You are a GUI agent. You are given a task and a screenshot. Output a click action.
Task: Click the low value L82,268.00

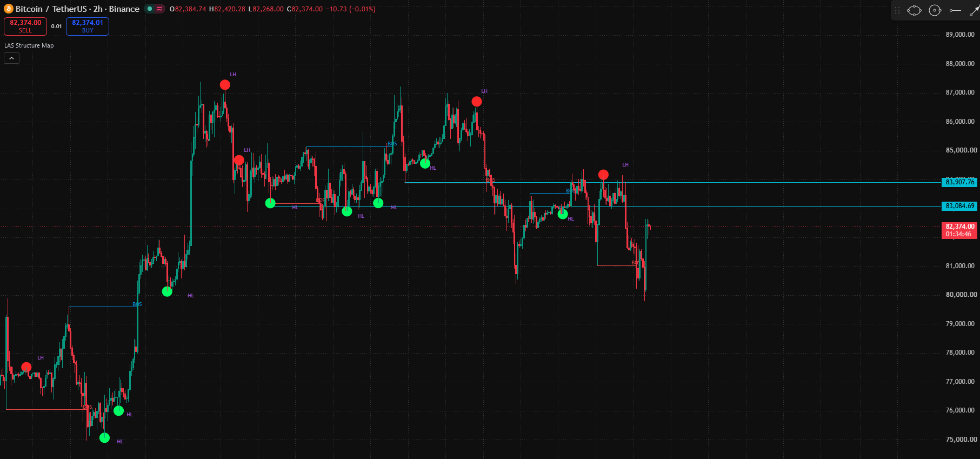[x=266, y=9]
